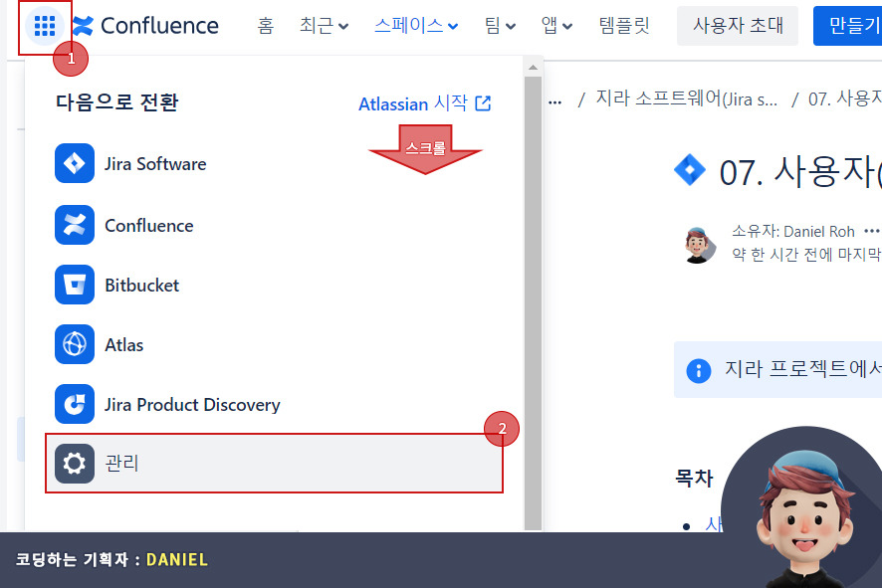The width and height of the screenshot is (882, 588).
Task: Click the switcher panel scrollbar track
Action: click(x=533, y=303)
